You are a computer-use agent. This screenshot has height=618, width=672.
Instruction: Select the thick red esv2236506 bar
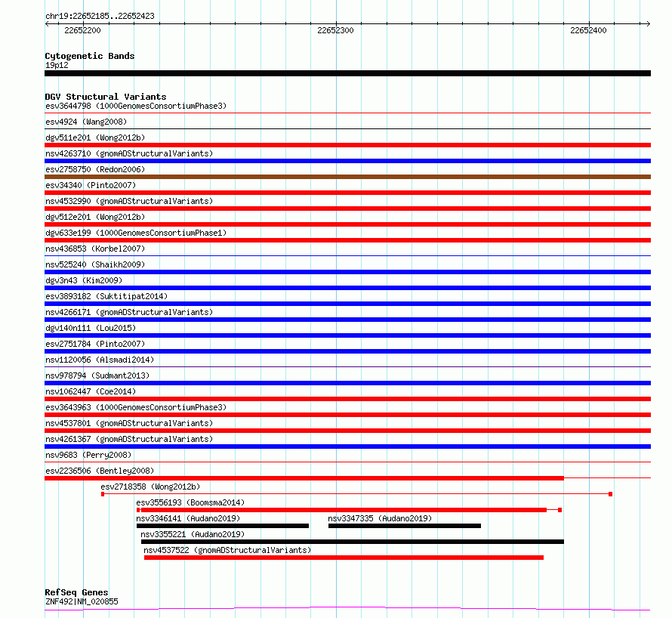click(x=304, y=478)
